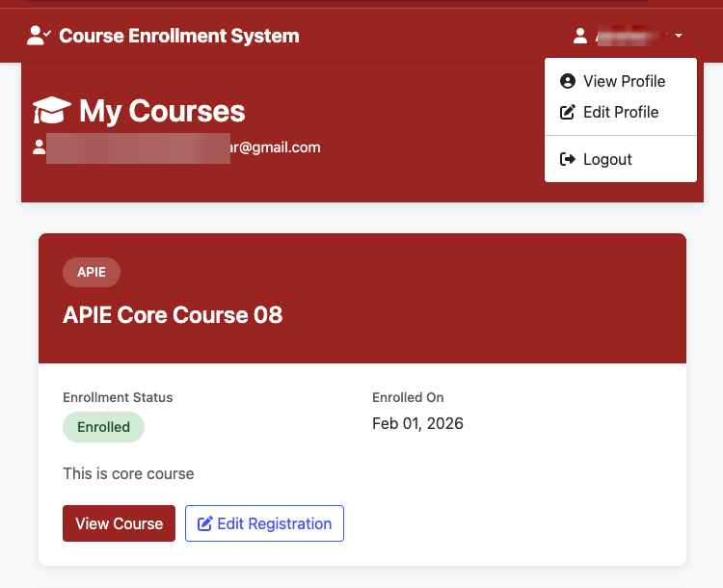Click the Logout arrow icon
Image resolution: width=723 pixels, height=588 pixels.
click(x=568, y=159)
